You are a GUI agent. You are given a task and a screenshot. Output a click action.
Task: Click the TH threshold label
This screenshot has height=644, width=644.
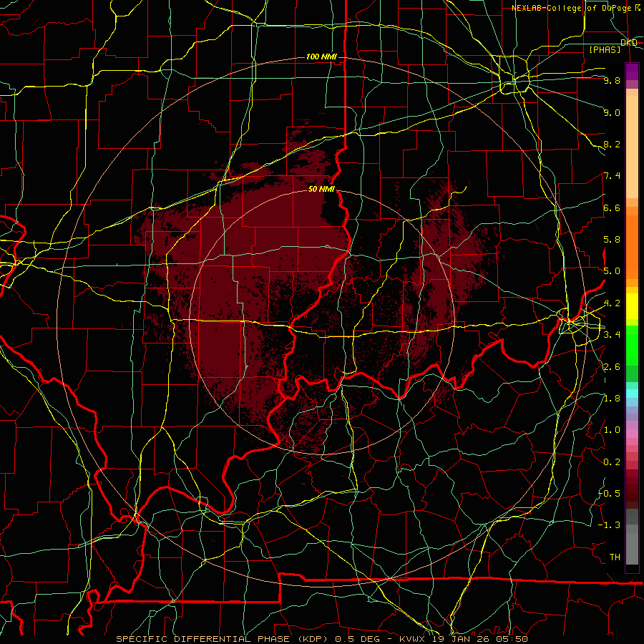[x=615, y=557]
